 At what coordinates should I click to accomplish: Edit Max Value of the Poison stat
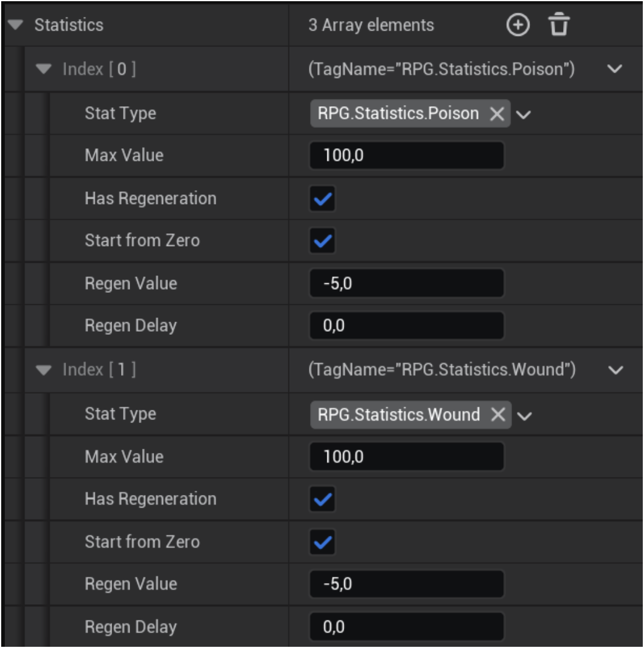(407, 155)
